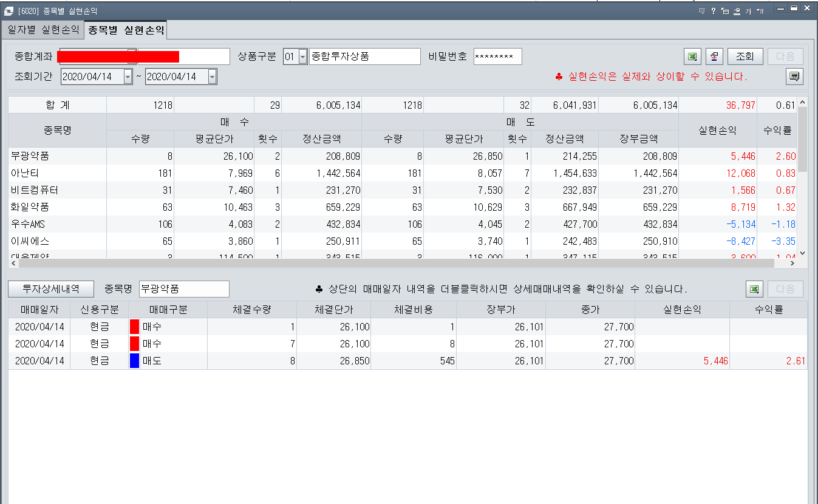This screenshot has width=818, height=504.
Task: Click the 조회 search button
Action: [745, 56]
